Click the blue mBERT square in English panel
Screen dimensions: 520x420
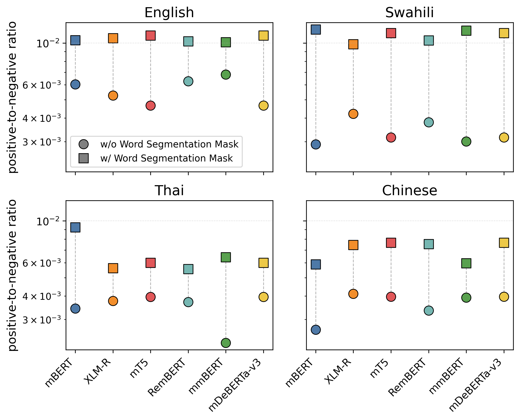pos(75,40)
